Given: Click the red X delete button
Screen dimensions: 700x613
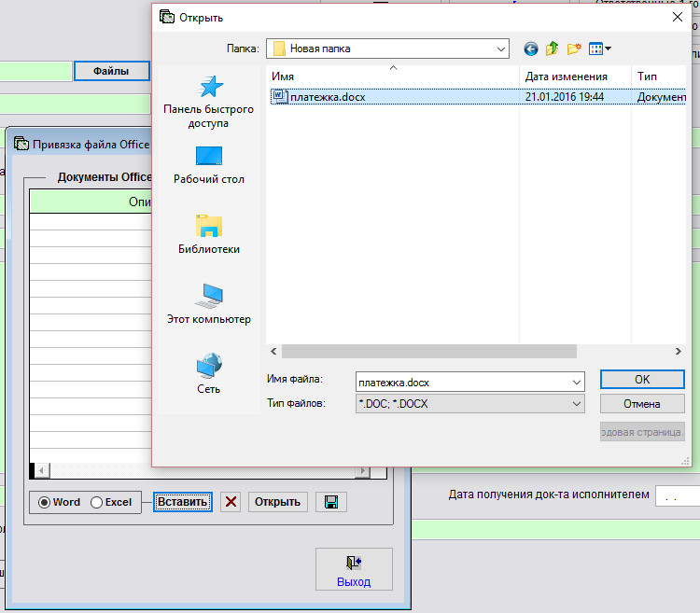Looking at the screenshot, I should click(x=231, y=502).
